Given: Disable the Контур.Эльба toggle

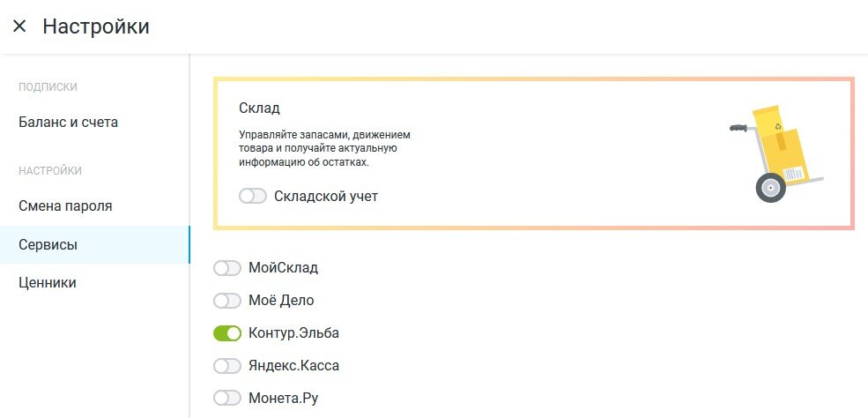Looking at the screenshot, I should pyautogui.click(x=227, y=333).
